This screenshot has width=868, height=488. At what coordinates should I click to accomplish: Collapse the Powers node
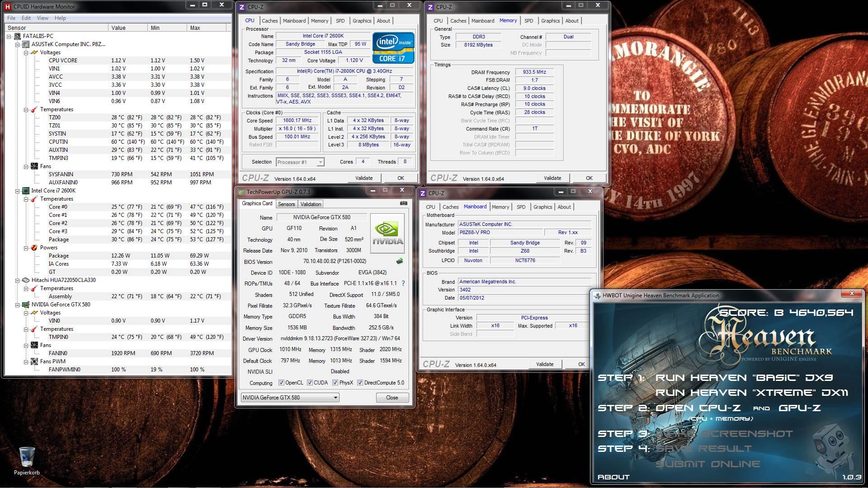click(26, 248)
